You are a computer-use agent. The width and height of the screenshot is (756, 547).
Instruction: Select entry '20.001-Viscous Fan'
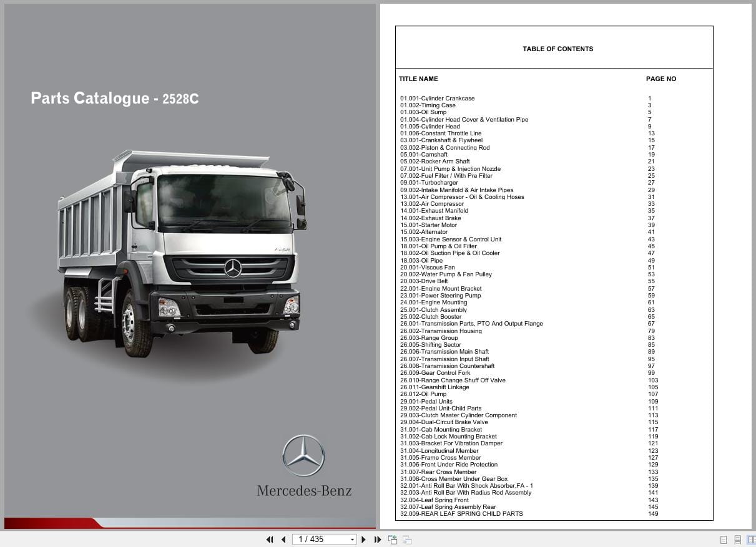428,268
